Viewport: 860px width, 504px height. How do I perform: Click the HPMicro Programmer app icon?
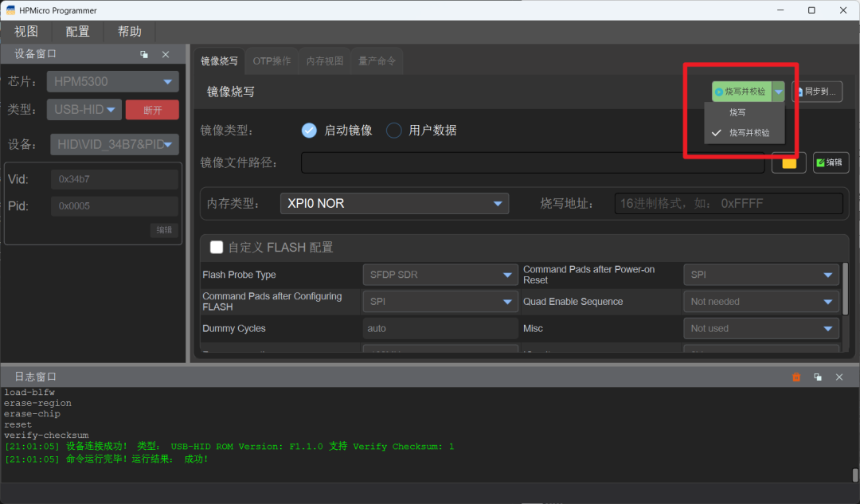[10, 10]
